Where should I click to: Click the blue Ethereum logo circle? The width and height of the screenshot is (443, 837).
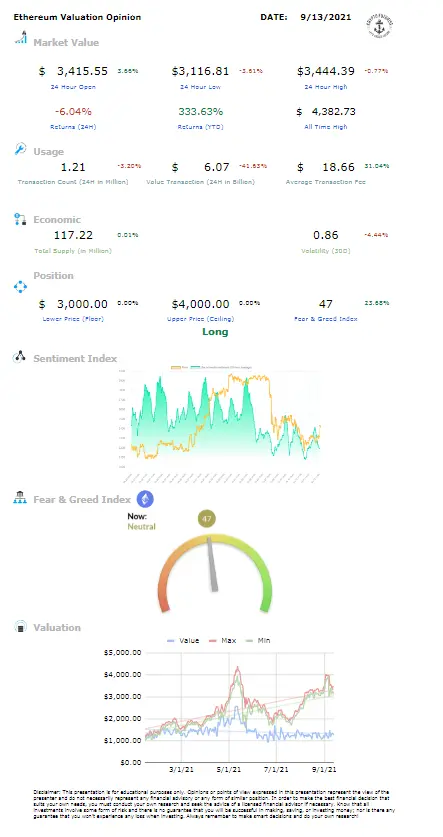coord(145,499)
